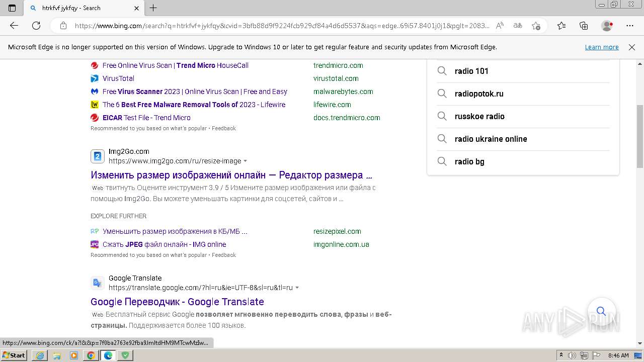The width and height of the screenshot is (644, 362).
Task: Open Chrome from the taskbar
Action: click(x=91, y=355)
